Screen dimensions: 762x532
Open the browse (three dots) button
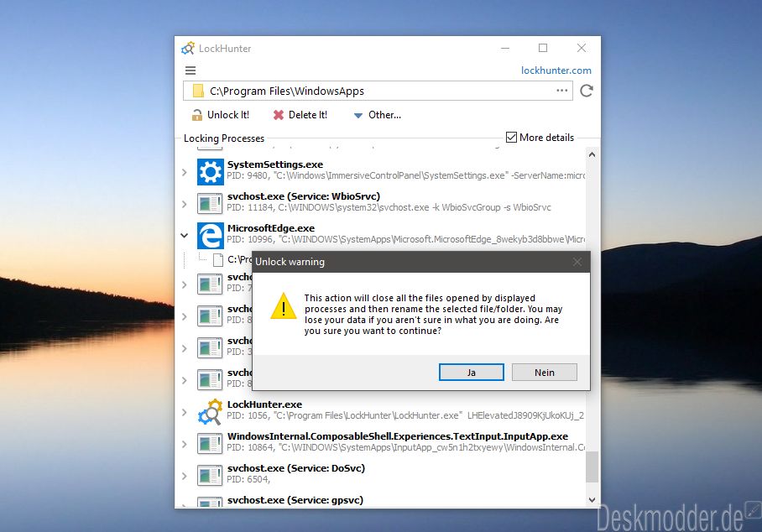coord(561,91)
